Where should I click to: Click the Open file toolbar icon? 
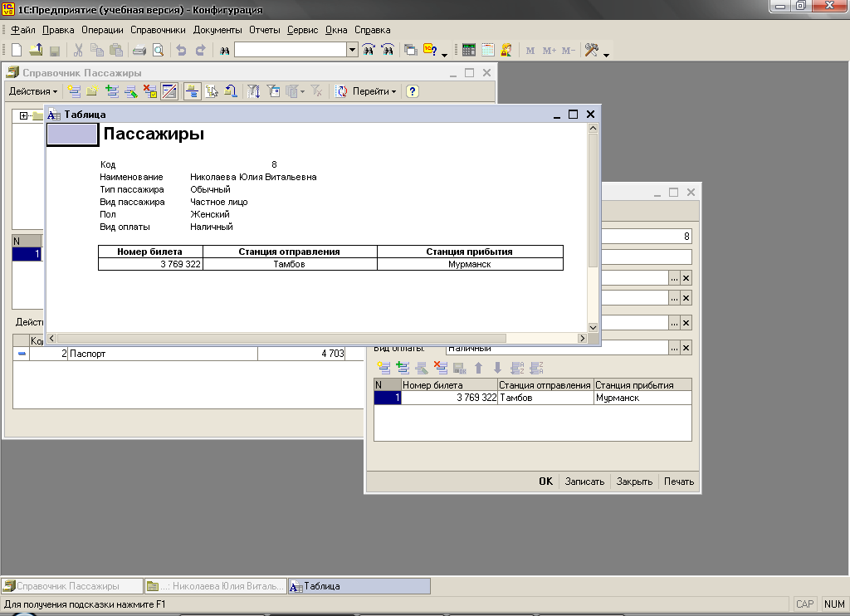coord(35,51)
